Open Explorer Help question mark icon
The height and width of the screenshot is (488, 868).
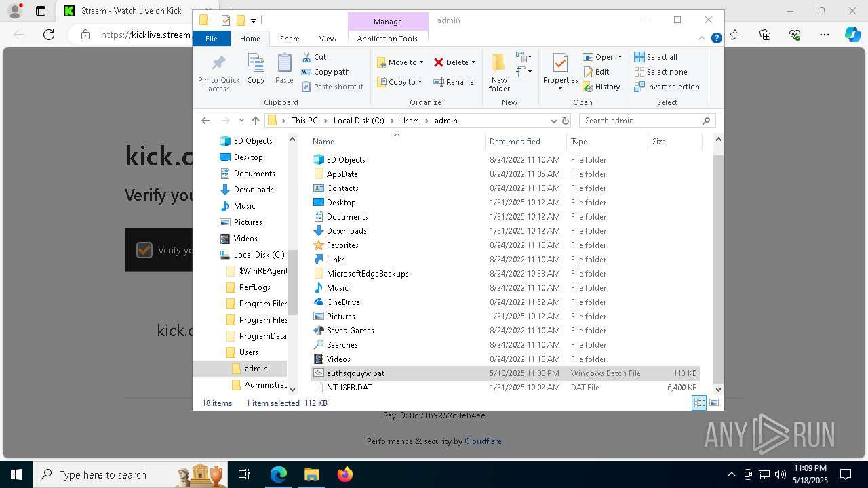pyautogui.click(x=716, y=39)
